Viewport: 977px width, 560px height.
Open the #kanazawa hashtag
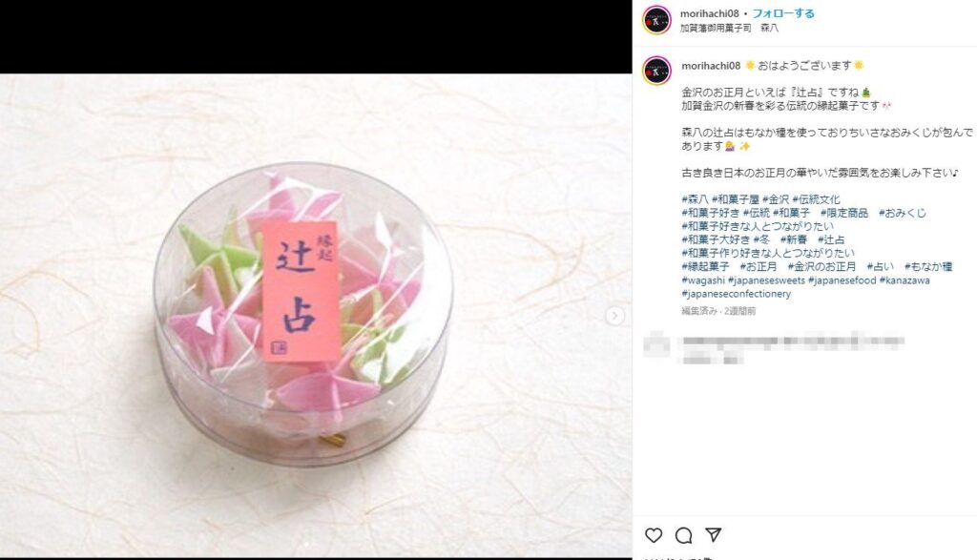(x=904, y=280)
